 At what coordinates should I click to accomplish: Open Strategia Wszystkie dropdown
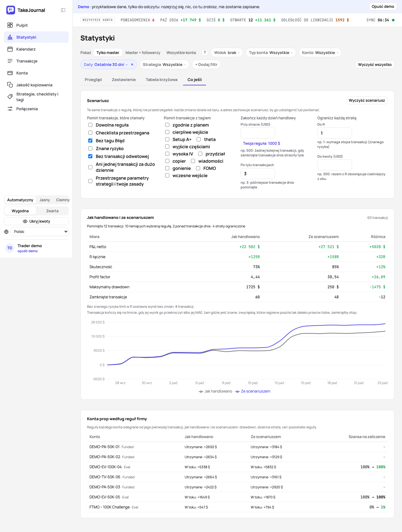tap(164, 64)
